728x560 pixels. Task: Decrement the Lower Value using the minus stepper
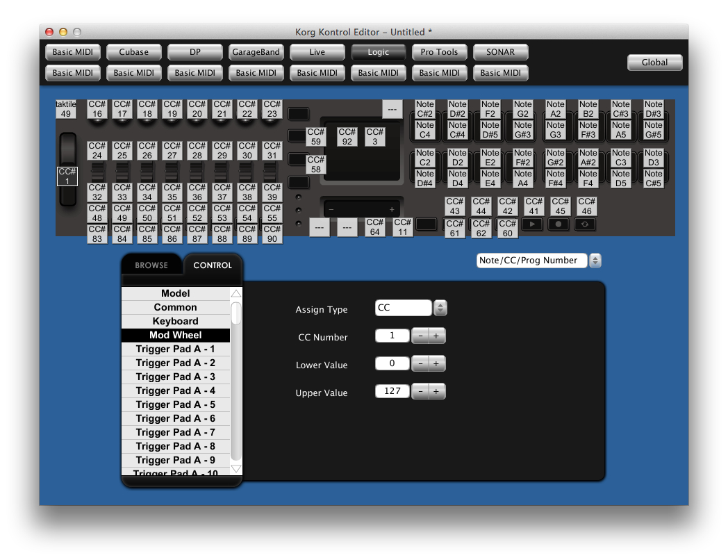[x=420, y=363]
